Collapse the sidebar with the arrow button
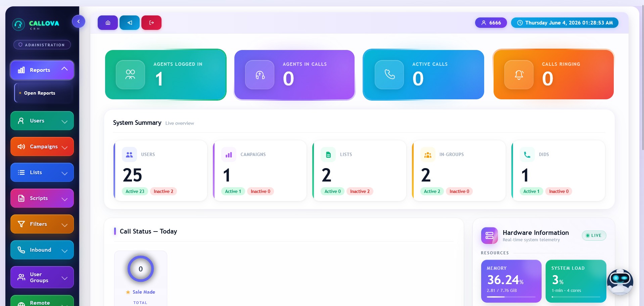This screenshot has height=306, width=644. [x=79, y=21]
